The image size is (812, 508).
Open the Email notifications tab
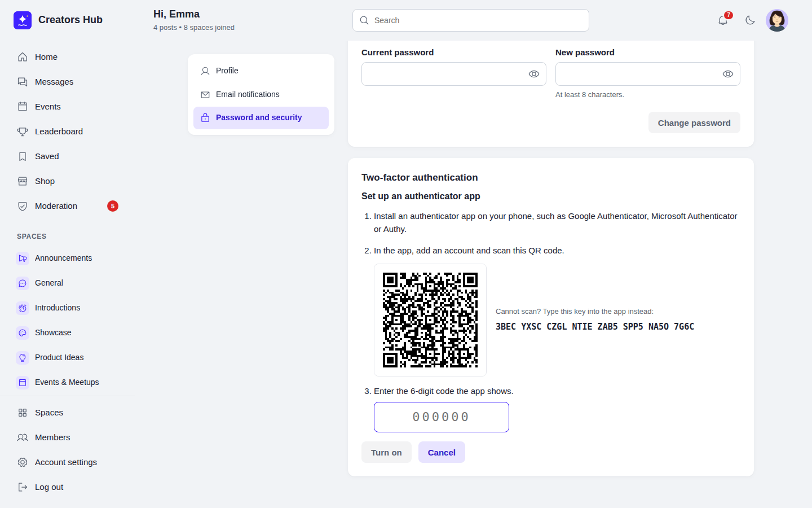tap(261, 94)
